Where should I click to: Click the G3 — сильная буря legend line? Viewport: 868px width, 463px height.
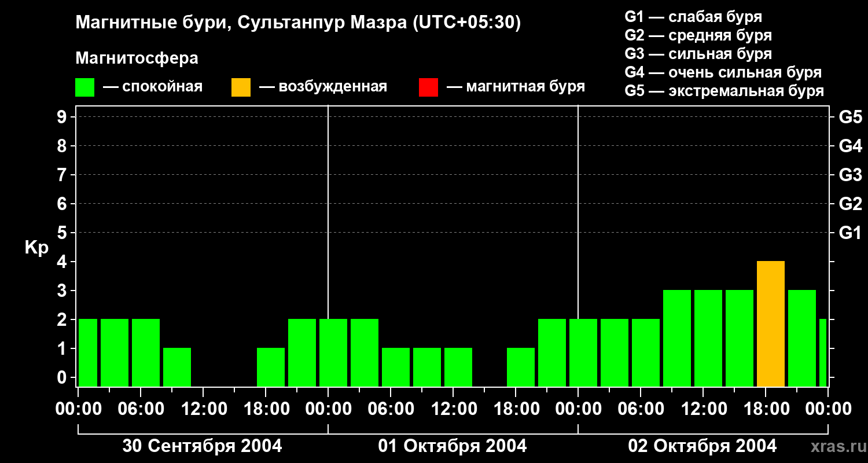click(698, 54)
